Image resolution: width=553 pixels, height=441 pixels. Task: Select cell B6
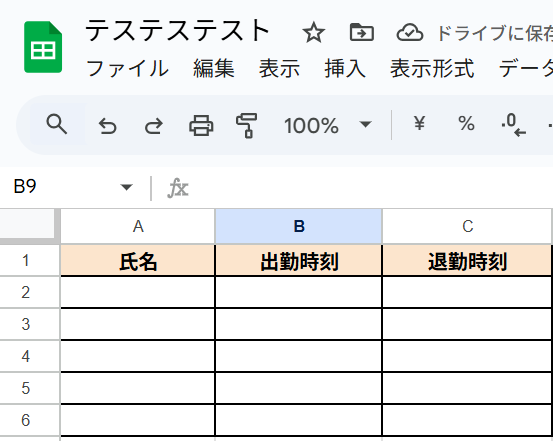pos(298,420)
